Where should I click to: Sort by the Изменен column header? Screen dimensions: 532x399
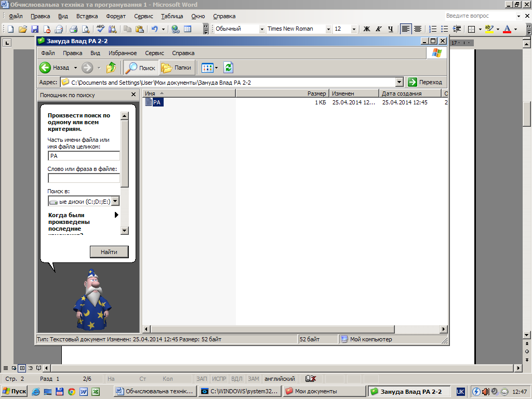354,94
